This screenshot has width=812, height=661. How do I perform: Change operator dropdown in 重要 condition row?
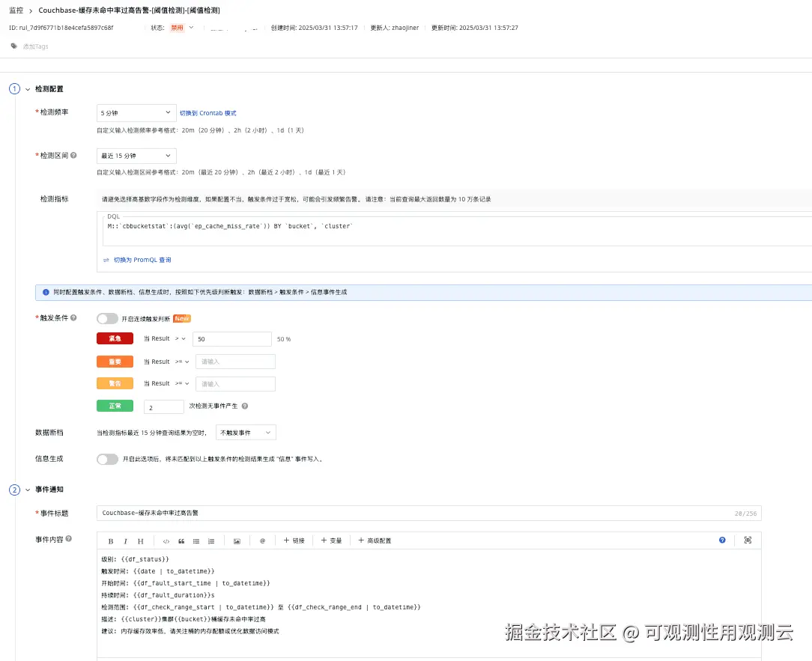click(x=182, y=362)
